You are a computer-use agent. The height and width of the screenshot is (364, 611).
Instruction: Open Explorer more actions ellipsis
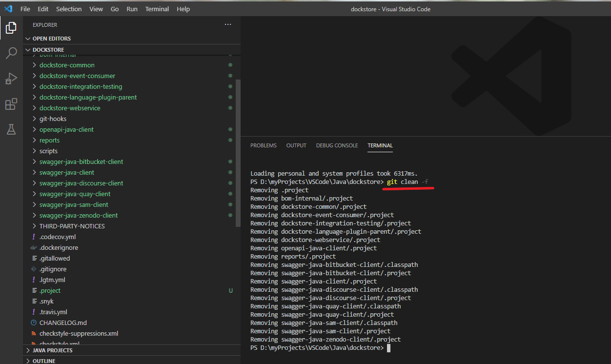coord(228,24)
